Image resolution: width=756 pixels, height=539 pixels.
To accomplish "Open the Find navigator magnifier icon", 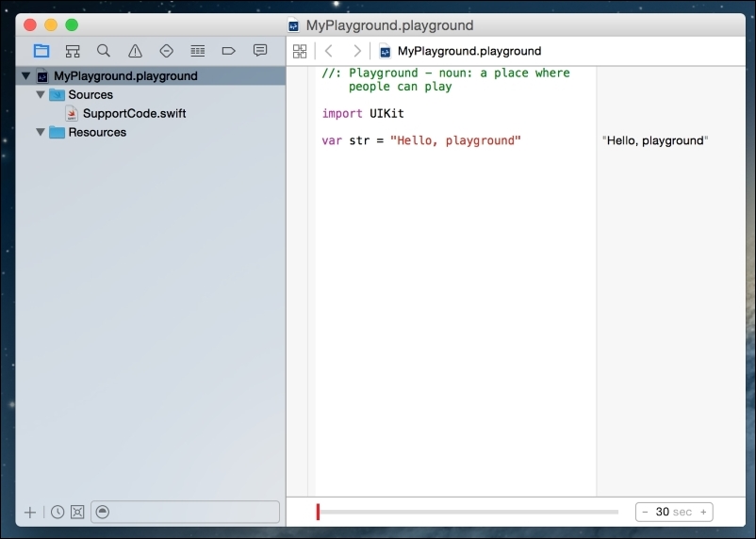I will point(104,51).
